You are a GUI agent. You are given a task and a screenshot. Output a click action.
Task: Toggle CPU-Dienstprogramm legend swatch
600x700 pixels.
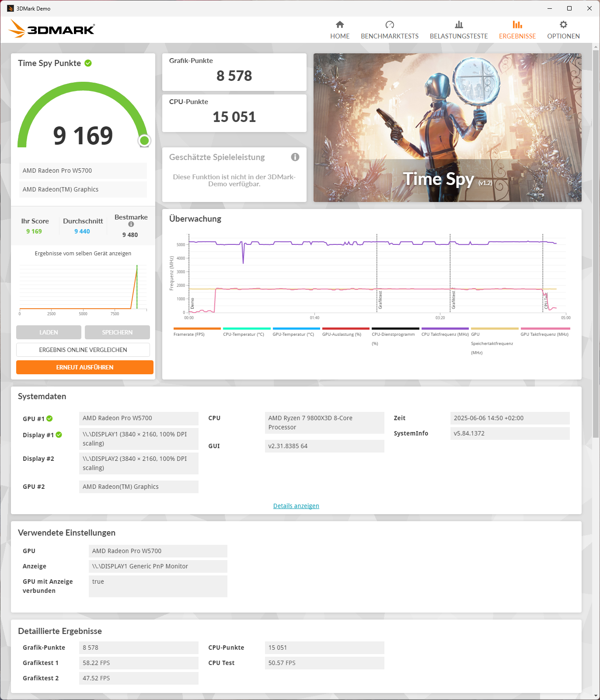pyautogui.click(x=395, y=328)
